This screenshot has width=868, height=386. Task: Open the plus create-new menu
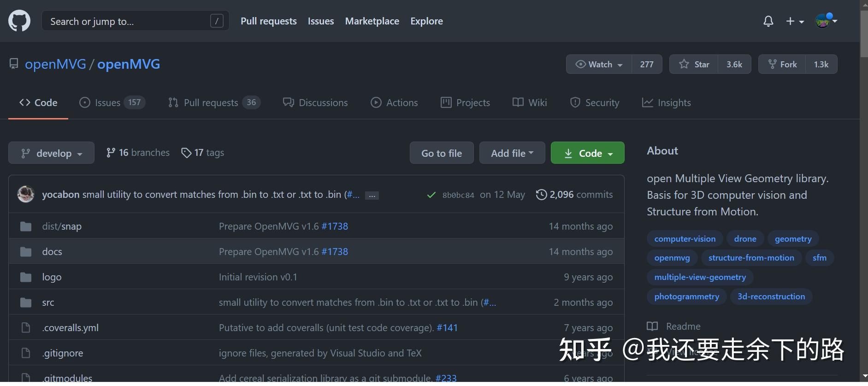pos(795,21)
